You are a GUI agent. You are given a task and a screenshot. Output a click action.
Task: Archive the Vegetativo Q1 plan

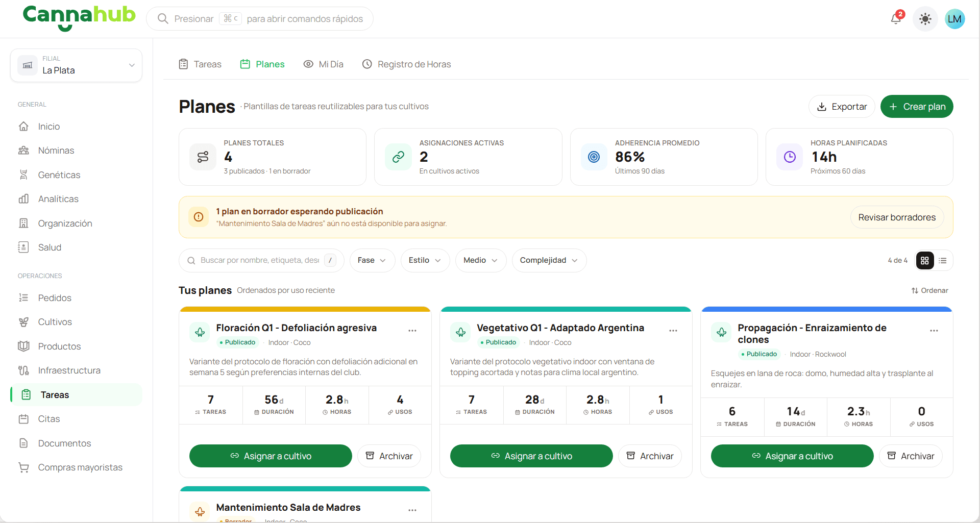coord(650,456)
